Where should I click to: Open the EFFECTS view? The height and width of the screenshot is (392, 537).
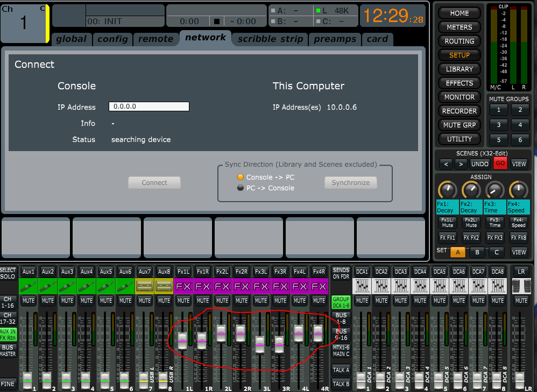click(460, 83)
